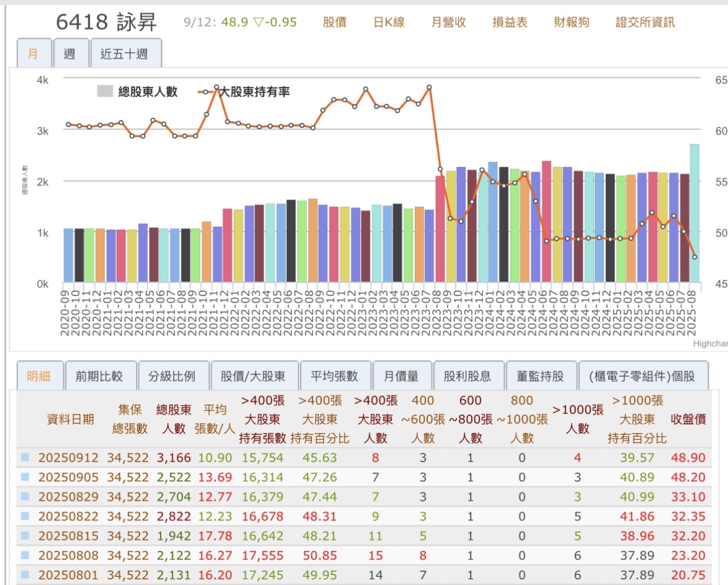Click the blue square icon beside 20250905
Image resolution: width=728 pixels, height=585 pixels.
[x=25, y=477]
